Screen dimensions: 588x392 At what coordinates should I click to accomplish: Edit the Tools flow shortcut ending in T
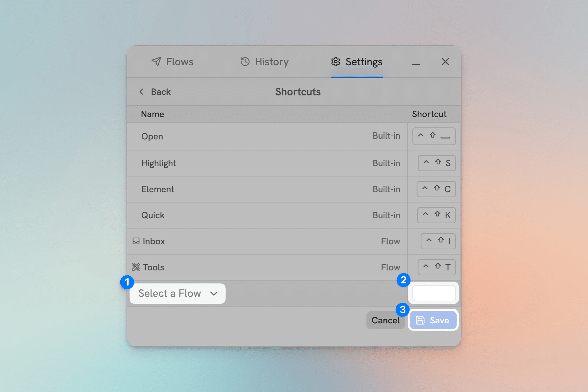[x=437, y=267]
